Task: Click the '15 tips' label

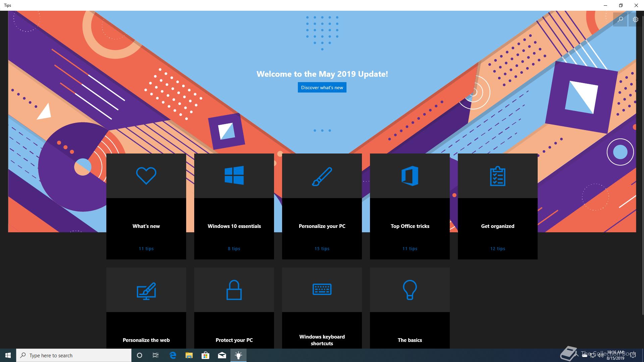Action: pos(322,249)
